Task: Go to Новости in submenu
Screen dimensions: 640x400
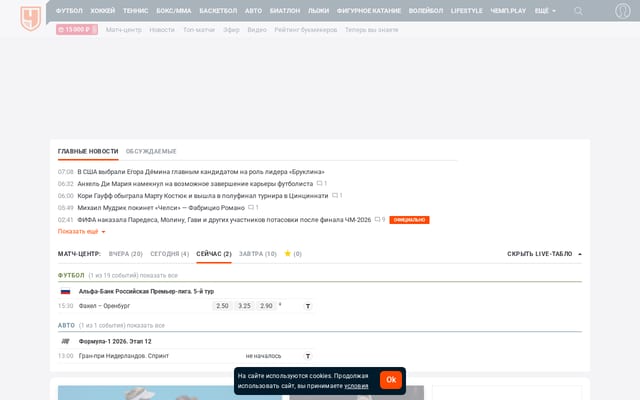Action: pos(162,30)
